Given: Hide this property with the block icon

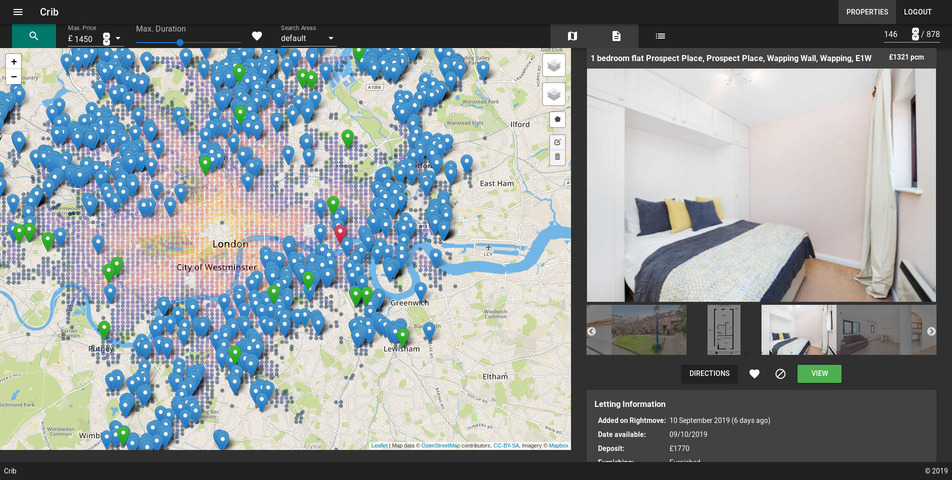Looking at the screenshot, I should point(780,374).
